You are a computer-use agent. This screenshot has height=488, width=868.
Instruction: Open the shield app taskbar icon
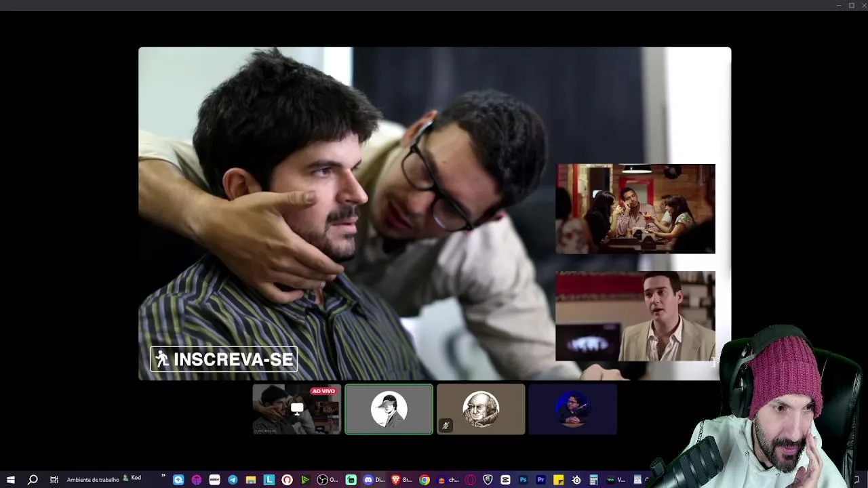coord(488,480)
